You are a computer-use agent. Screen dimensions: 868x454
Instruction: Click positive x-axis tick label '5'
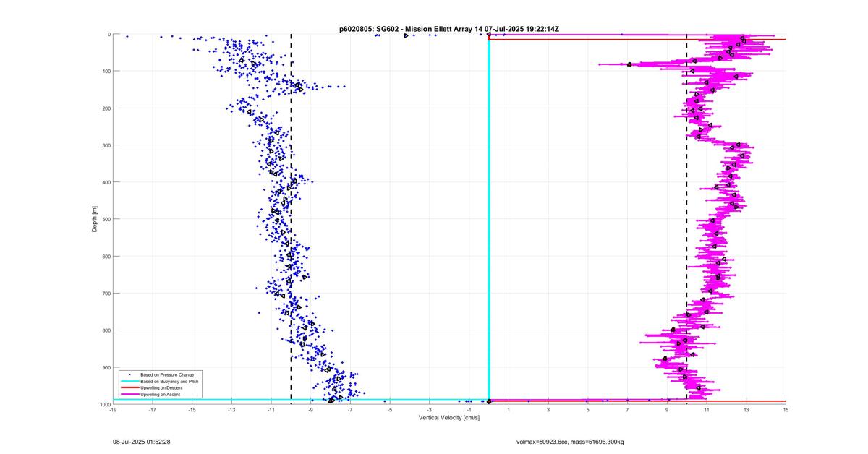tap(588, 410)
